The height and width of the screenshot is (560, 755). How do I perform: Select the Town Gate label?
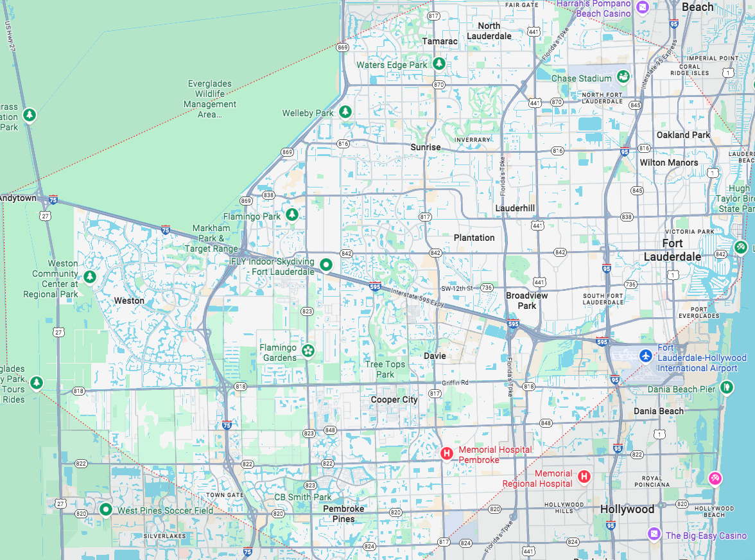point(225,495)
